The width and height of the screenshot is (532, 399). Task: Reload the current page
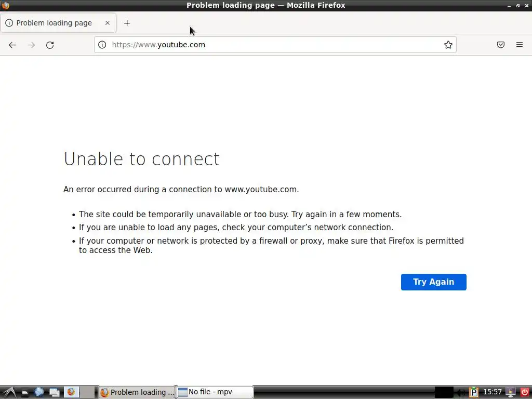(50, 45)
